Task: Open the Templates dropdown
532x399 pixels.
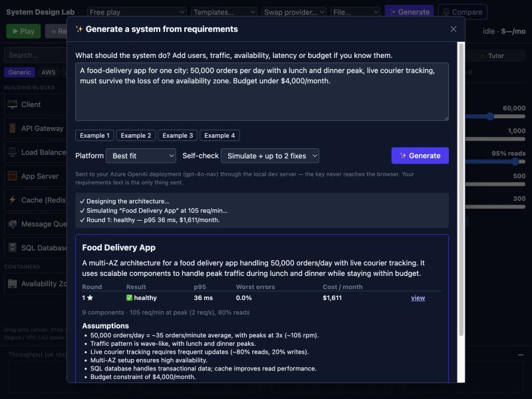Action: pos(224,12)
